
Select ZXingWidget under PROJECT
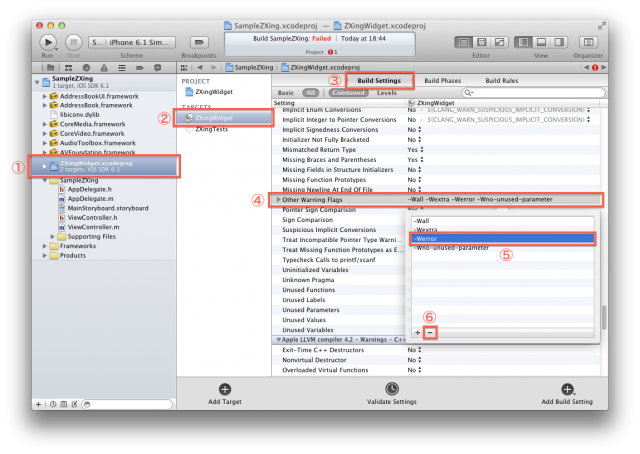pos(214,92)
